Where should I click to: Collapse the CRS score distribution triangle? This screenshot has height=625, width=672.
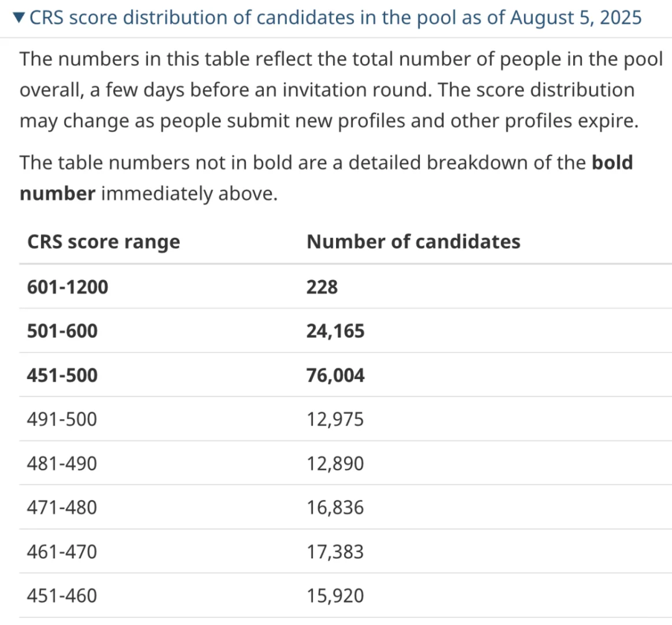(19, 17)
